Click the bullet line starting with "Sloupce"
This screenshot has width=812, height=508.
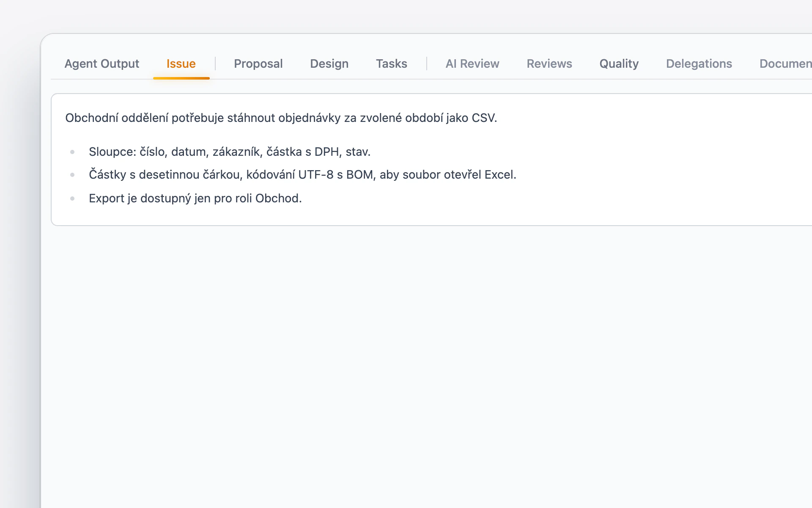tap(230, 152)
